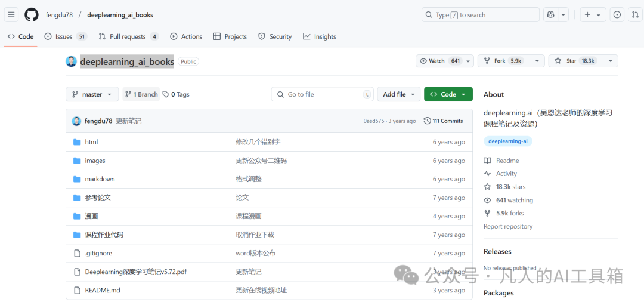
Task: Open Copilot icon in header
Action: pos(550,15)
